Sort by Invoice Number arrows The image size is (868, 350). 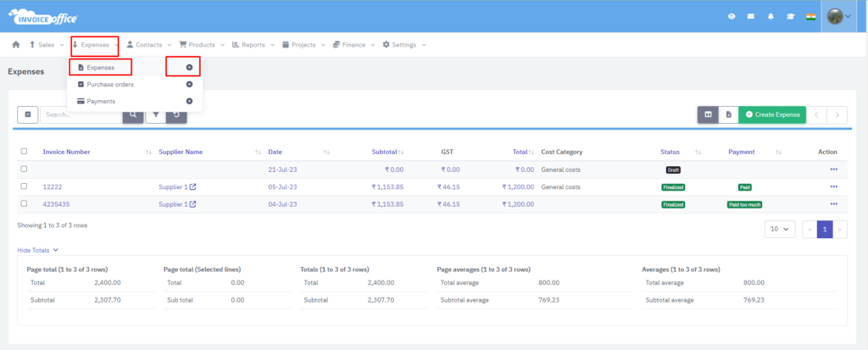pyautogui.click(x=148, y=153)
